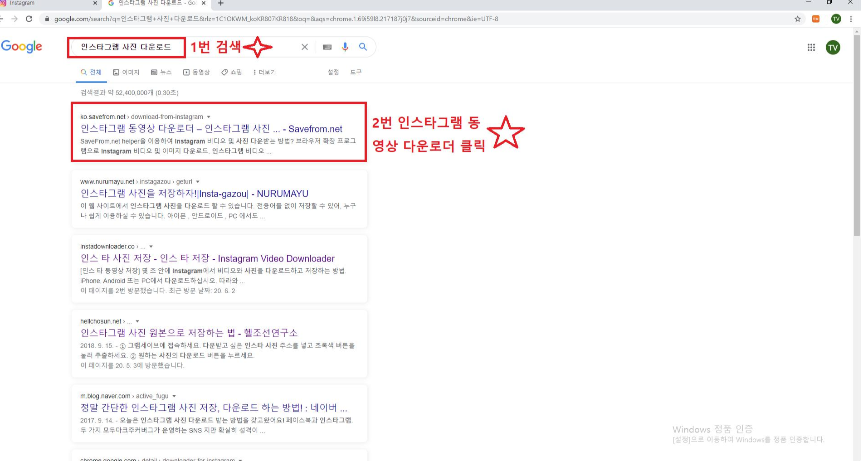Click the m.blog.naver.com › active_fugu breadcrumb
The height and width of the screenshot is (461, 868).
click(124, 396)
